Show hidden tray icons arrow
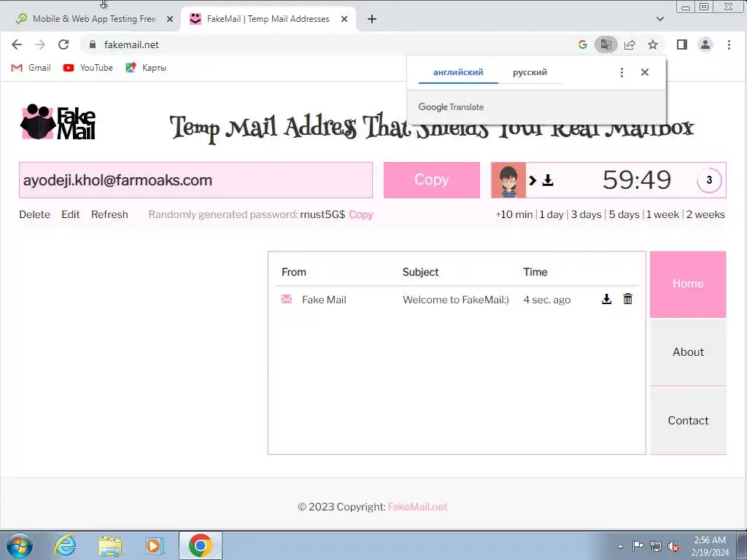This screenshot has height=560, width=747. pyautogui.click(x=620, y=546)
